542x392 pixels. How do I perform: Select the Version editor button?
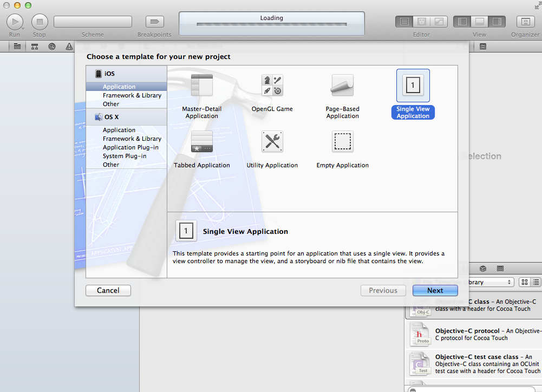click(x=439, y=22)
